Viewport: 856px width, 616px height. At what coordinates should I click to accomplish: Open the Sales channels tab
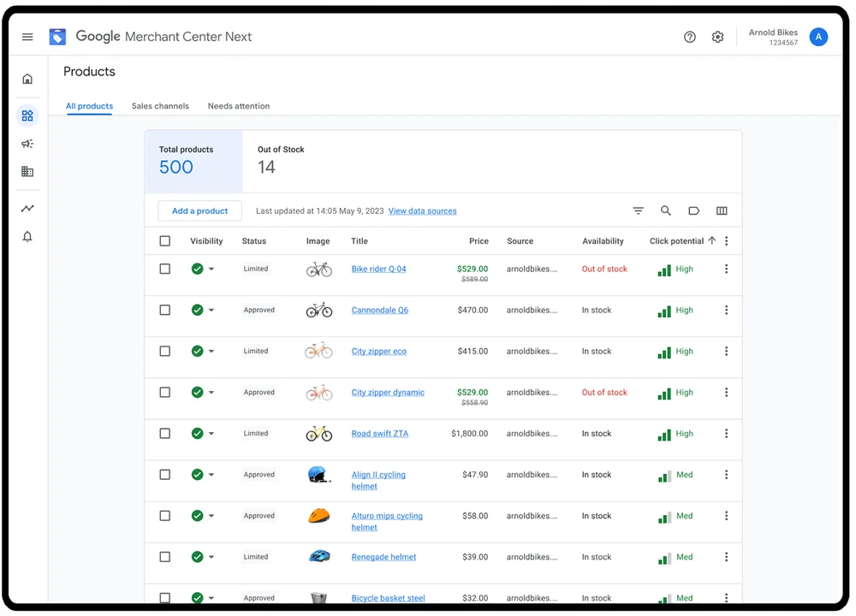pyautogui.click(x=160, y=106)
